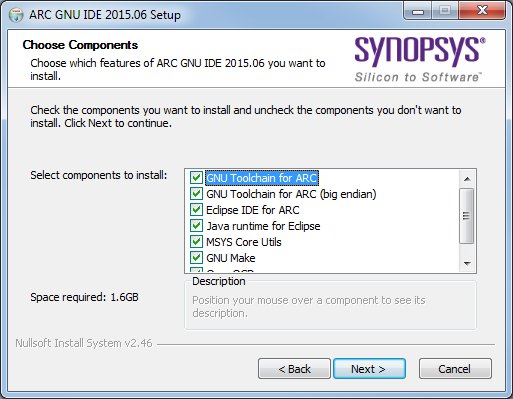The image size is (513, 399).
Task: Return with the Back button
Action: (x=294, y=369)
